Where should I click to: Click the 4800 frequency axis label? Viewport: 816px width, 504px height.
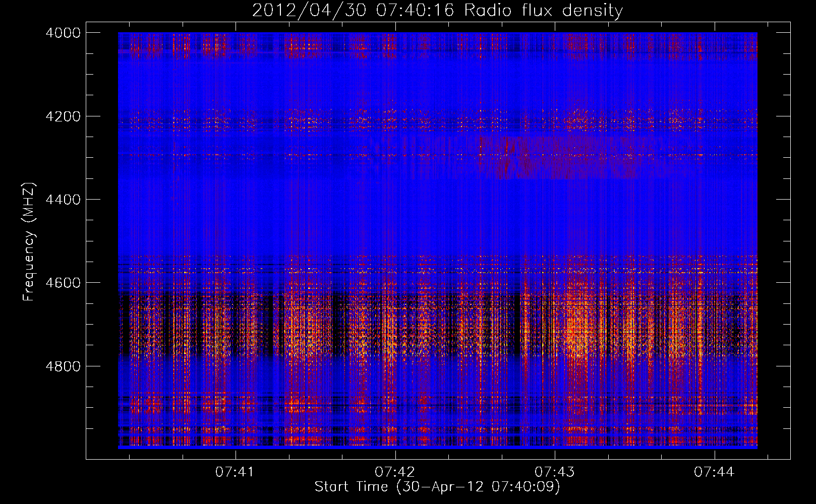63,366
